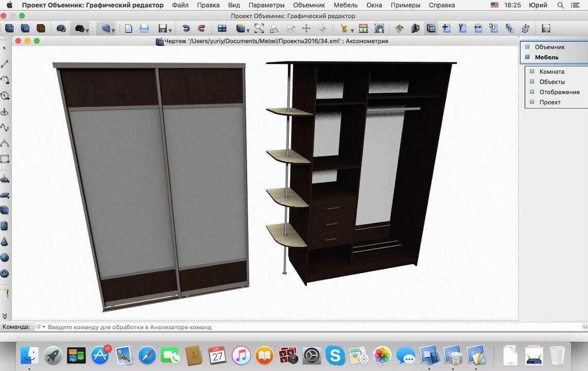Viewport: 588px width, 371px height.
Task: Select Объекты in the right panel
Action: [551, 82]
